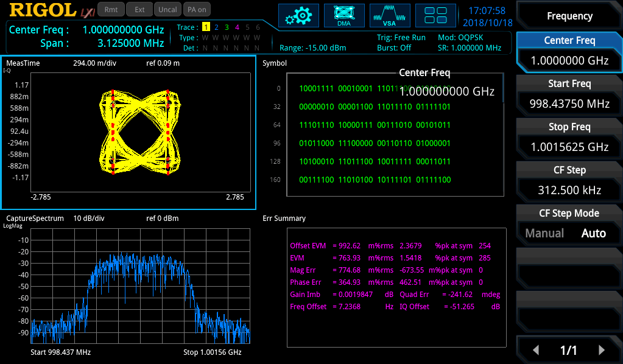
Task: Select the Stop Freq softkey
Action: tap(569, 138)
